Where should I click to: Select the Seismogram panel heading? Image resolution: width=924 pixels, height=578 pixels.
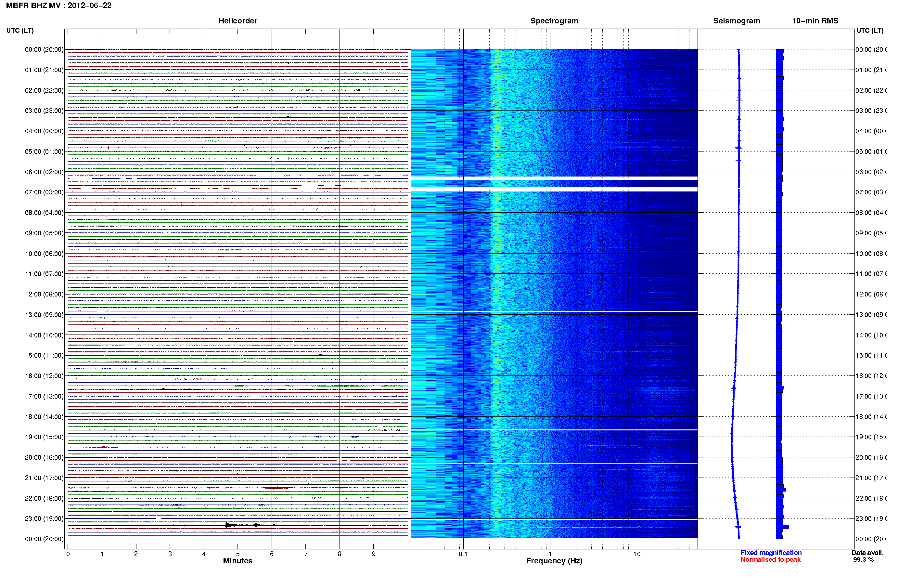[x=737, y=21]
